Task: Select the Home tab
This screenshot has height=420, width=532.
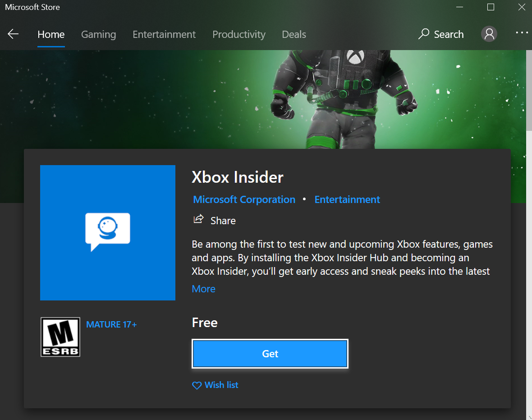Action: (50, 34)
